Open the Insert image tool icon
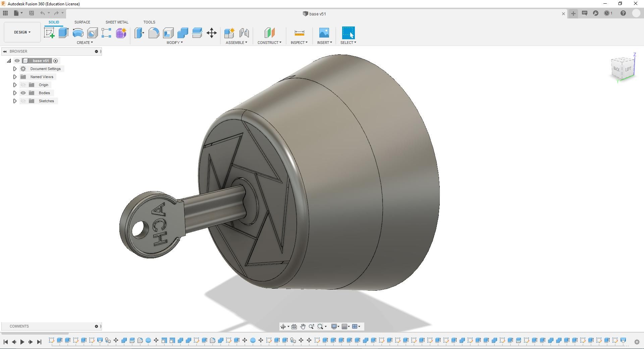This screenshot has width=644, height=349. (x=324, y=33)
